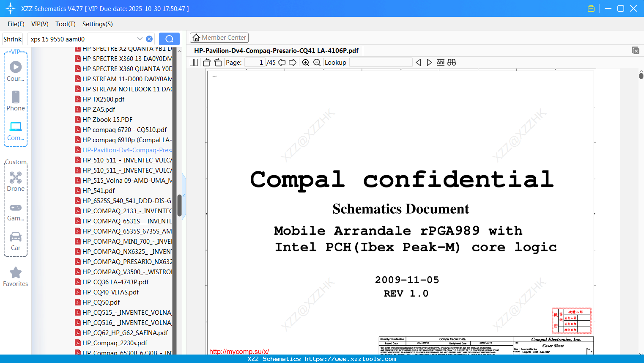Open HP_CQ516 Inventec Volna file
Viewport: 644px width, 363px height.
click(123, 322)
